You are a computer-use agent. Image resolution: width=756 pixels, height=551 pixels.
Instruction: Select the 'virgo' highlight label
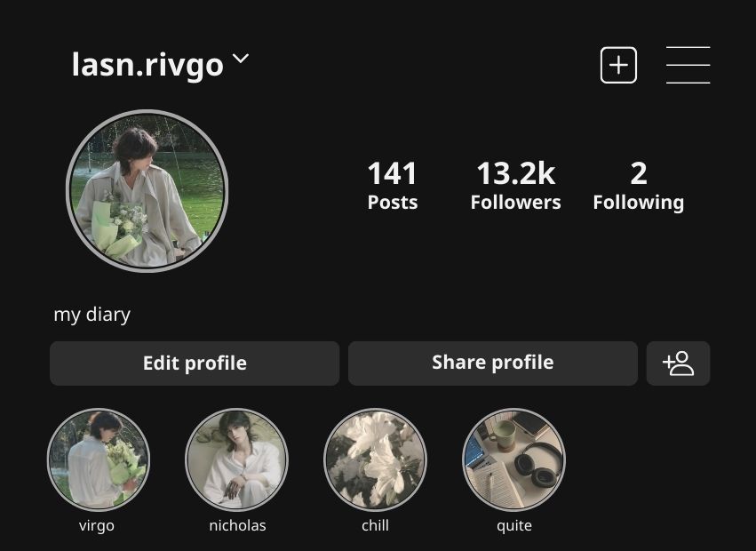pos(97,525)
